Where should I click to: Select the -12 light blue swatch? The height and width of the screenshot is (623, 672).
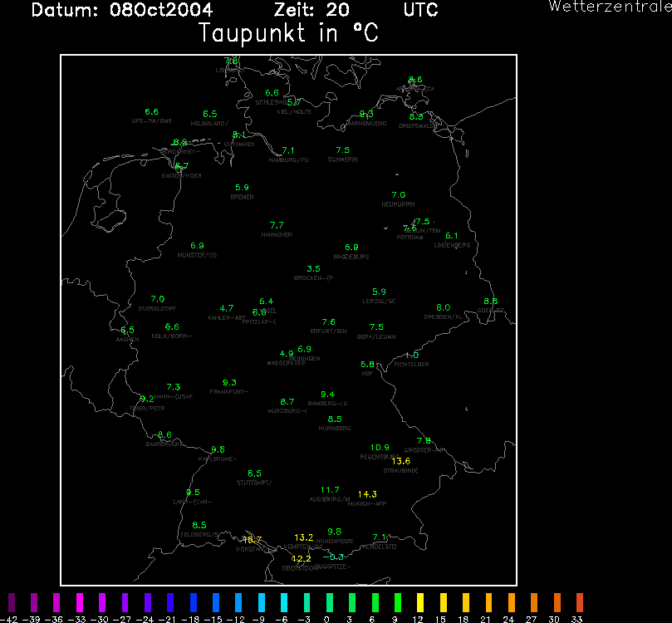coord(238,602)
